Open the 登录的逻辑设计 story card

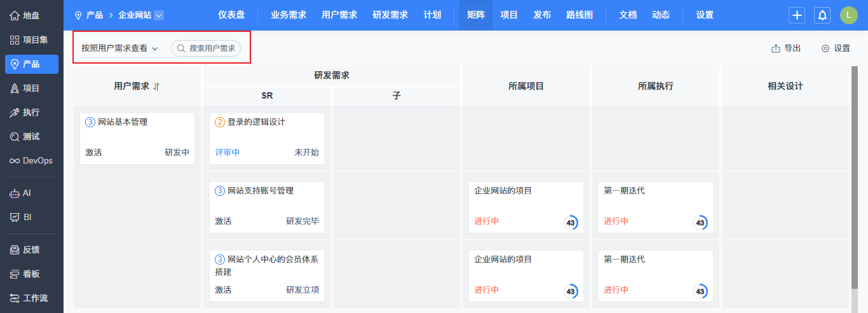(x=267, y=139)
